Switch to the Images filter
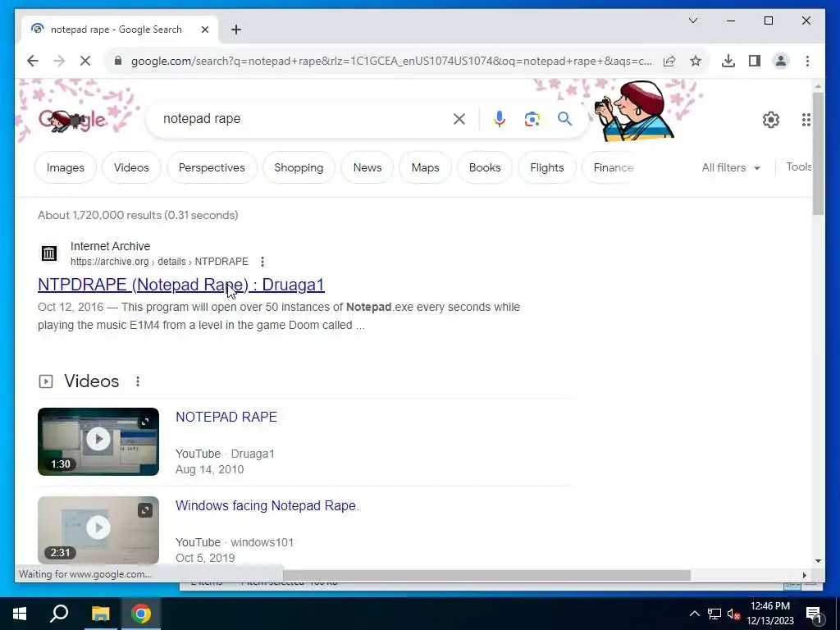The width and height of the screenshot is (840, 630). 66,167
